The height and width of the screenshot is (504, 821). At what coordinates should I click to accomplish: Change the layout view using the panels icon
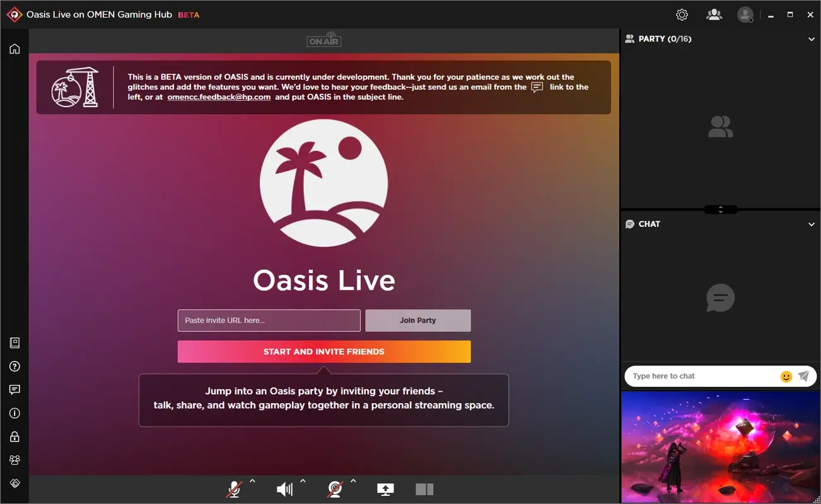(424, 489)
